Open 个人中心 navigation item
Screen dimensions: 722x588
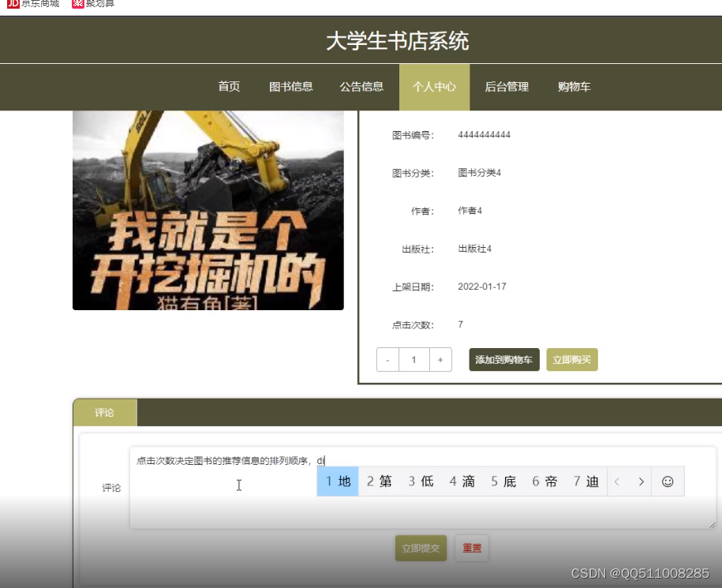click(x=434, y=87)
